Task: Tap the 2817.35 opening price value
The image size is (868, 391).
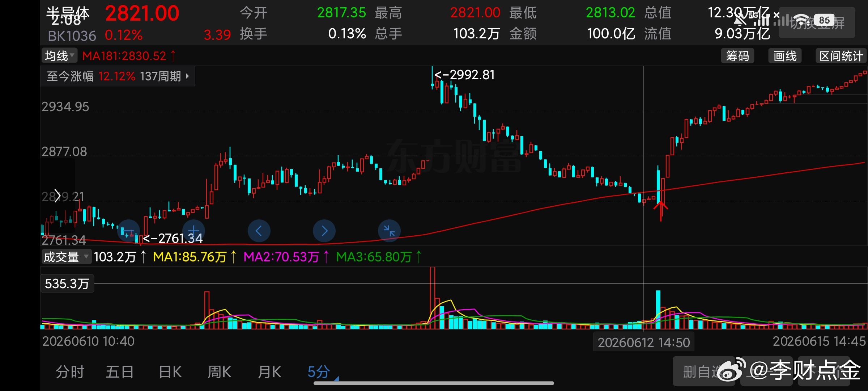Action: pos(341,13)
